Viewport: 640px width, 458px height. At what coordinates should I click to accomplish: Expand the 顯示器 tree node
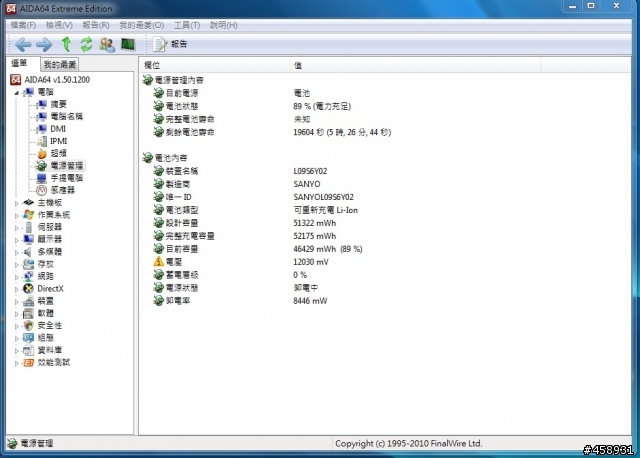click(x=17, y=240)
